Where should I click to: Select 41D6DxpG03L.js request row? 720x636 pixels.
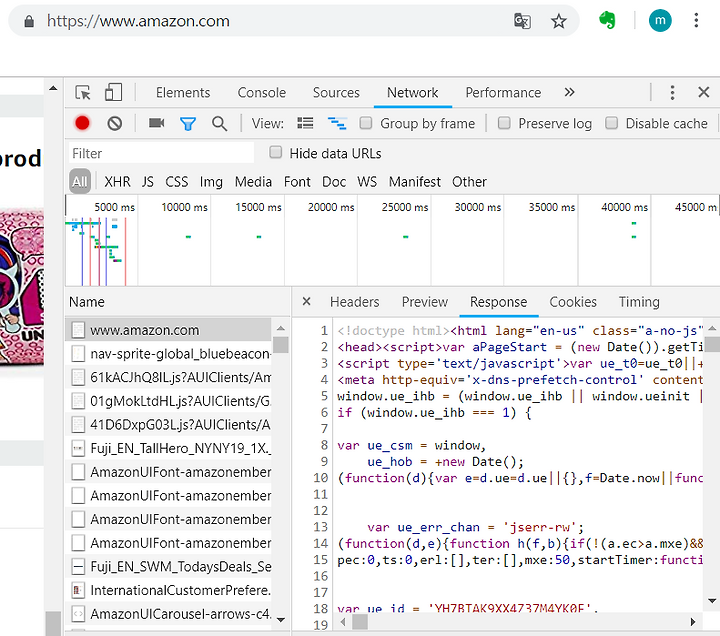pos(169,424)
